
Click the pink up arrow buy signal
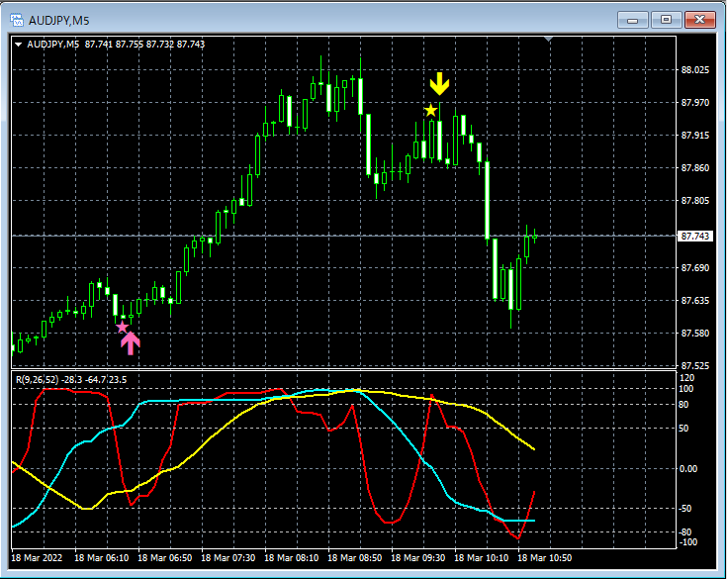click(x=131, y=343)
